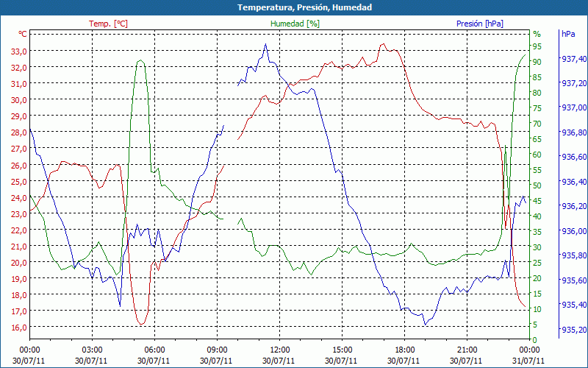The height and width of the screenshot is (368, 588).
Task: Click the 936,60 pressure axis value
Action: tap(574, 157)
